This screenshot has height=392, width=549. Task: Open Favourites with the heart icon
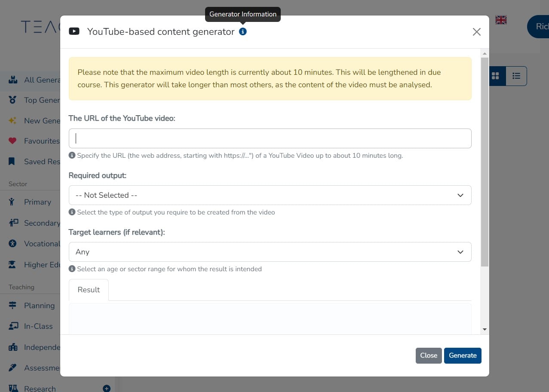pyautogui.click(x=12, y=141)
